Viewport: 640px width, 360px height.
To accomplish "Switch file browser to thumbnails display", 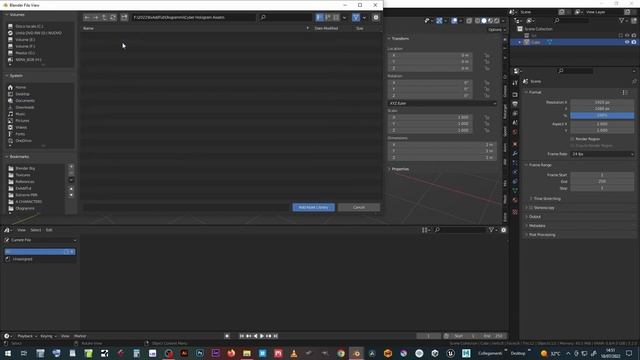I will point(336,18).
